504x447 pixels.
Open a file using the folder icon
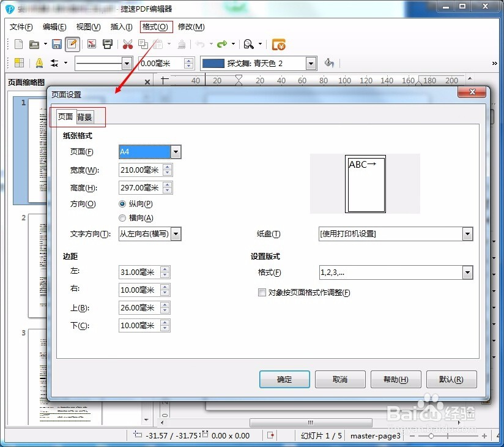coord(34,43)
